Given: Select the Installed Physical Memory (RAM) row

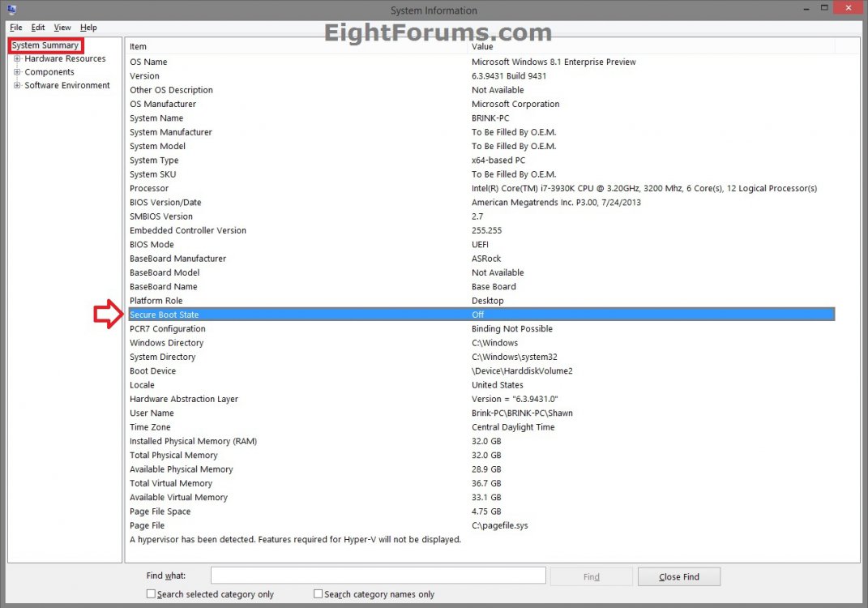Looking at the screenshot, I should 481,441.
